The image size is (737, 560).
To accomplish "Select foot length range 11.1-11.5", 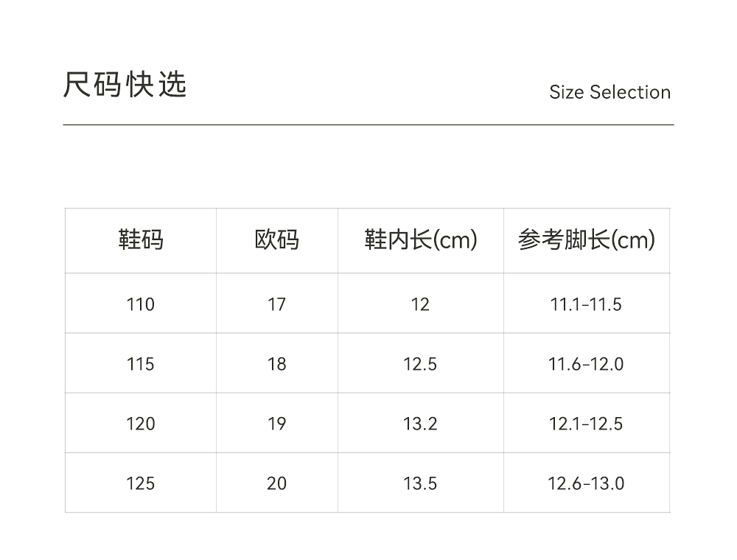I will pyautogui.click(x=586, y=304).
